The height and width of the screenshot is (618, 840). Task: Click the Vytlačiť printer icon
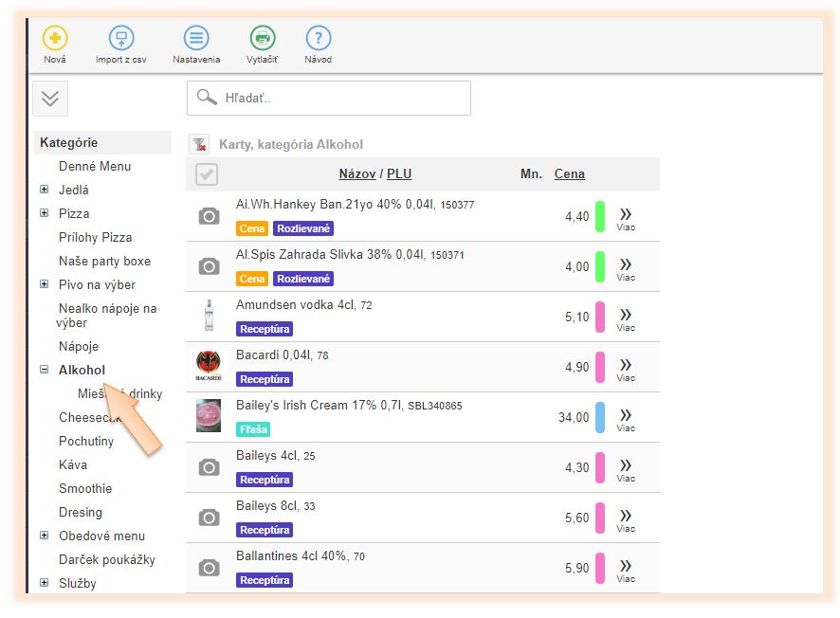[x=263, y=39]
